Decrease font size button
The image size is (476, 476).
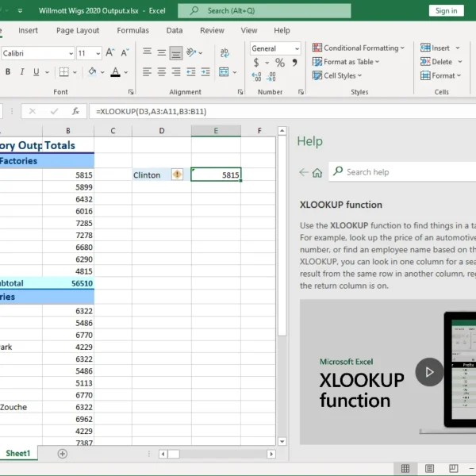[125, 53]
